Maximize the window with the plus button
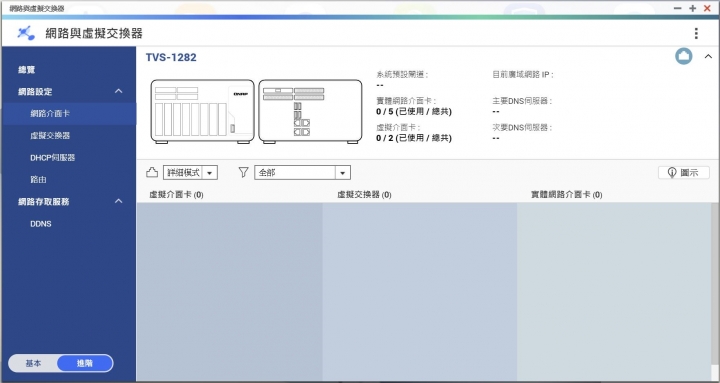Screen dimensions: 720x383 click(692, 8)
